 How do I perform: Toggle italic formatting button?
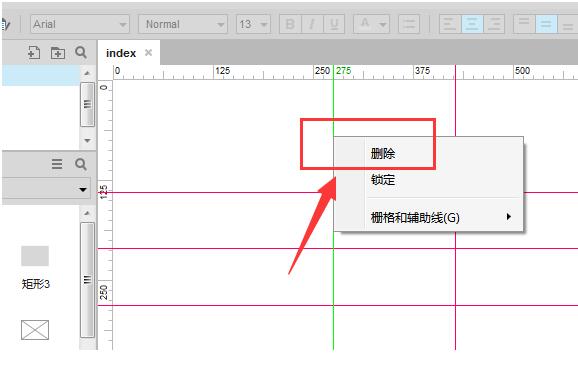pyautogui.click(x=312, y=24)
